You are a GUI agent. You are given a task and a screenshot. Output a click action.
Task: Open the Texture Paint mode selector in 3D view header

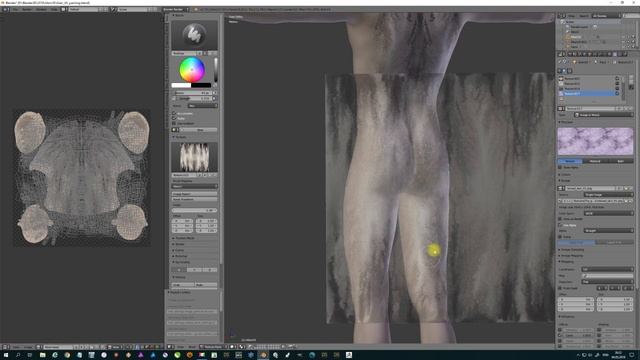click(213, 347)
